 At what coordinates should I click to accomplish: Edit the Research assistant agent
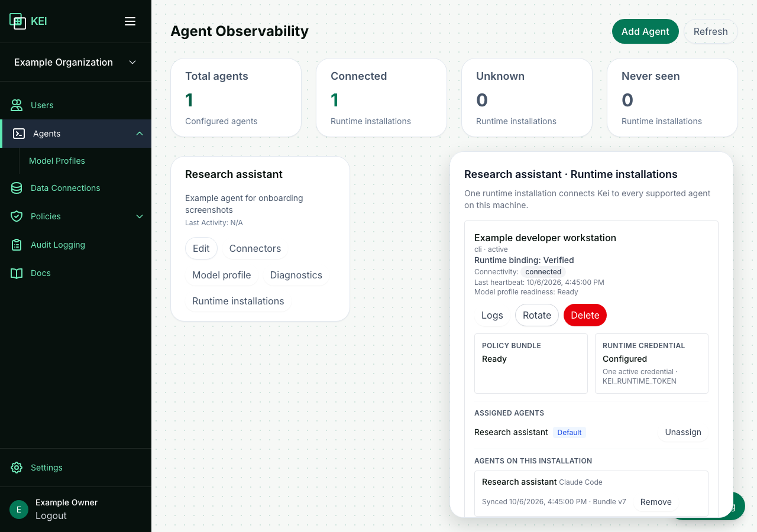201,248
